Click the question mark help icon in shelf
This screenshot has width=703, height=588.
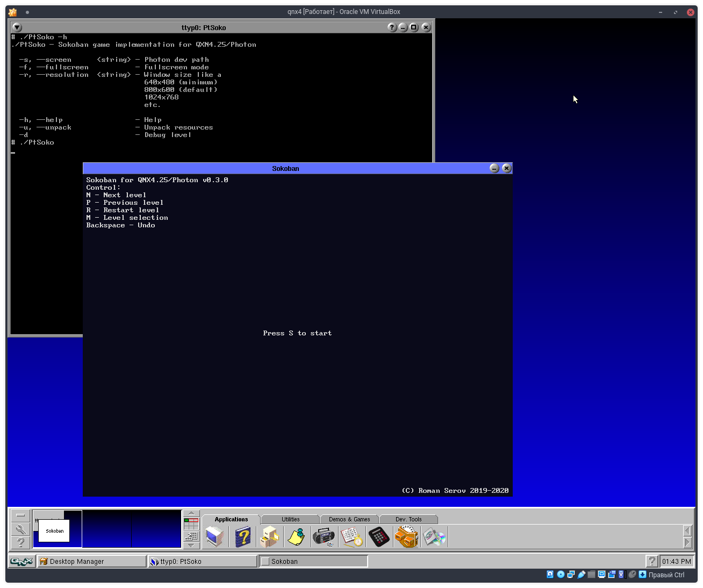click(x=20, y=542)
